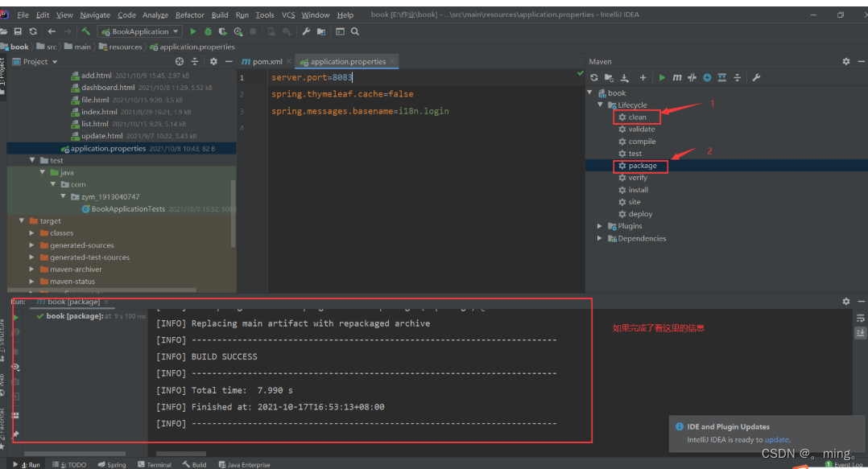Run Maven build with green play icon
868x469 pixels.
point(662,77)
